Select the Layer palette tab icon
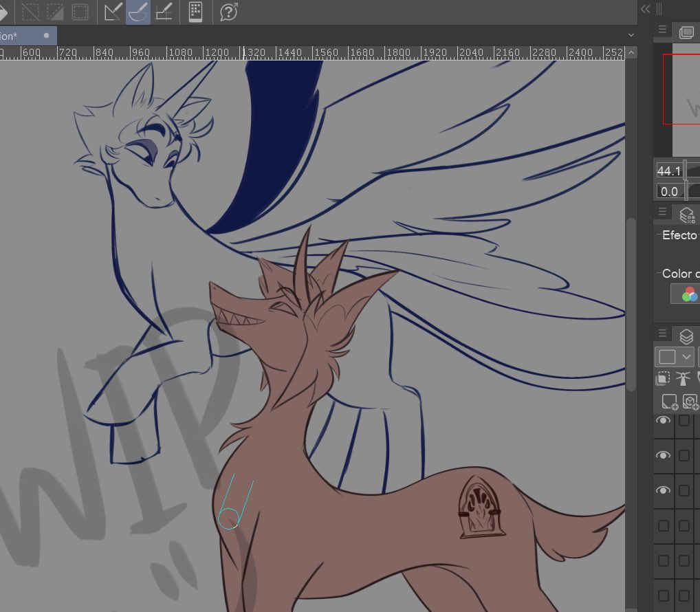Image resolution: width=700 pixels, height=612 pixels. pyautogui.click(x=687, y=336)
